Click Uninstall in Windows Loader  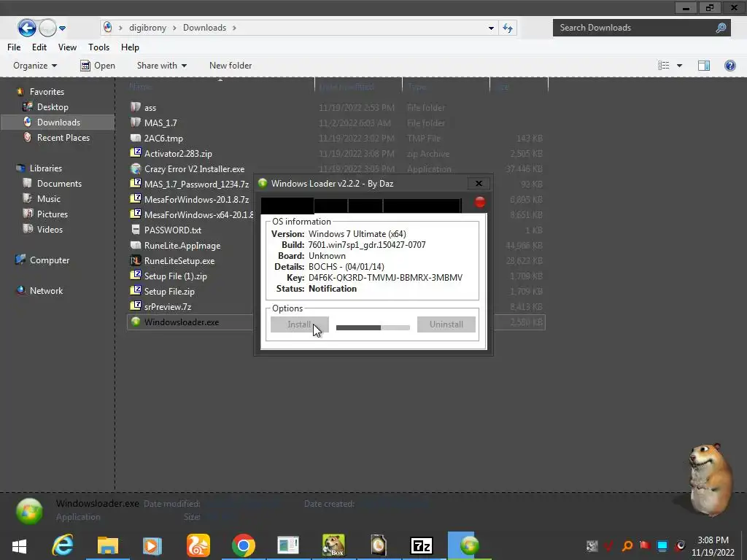tap(446, 324)
